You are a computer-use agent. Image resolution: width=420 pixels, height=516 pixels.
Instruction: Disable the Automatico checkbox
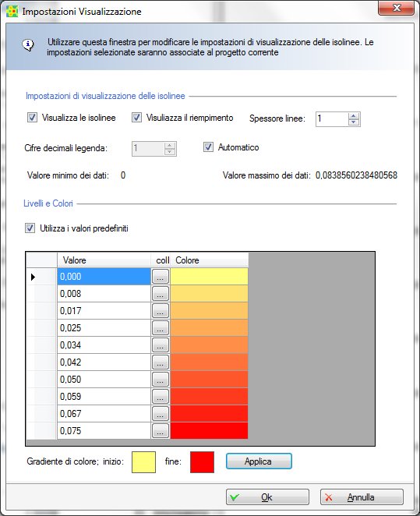pyautogui.click(x=208, y=147)
